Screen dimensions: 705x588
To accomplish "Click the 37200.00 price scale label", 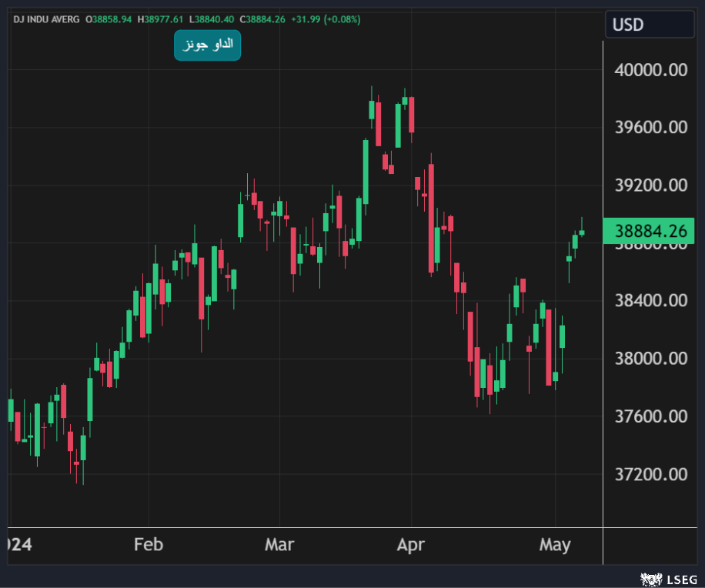I will 651,474.
